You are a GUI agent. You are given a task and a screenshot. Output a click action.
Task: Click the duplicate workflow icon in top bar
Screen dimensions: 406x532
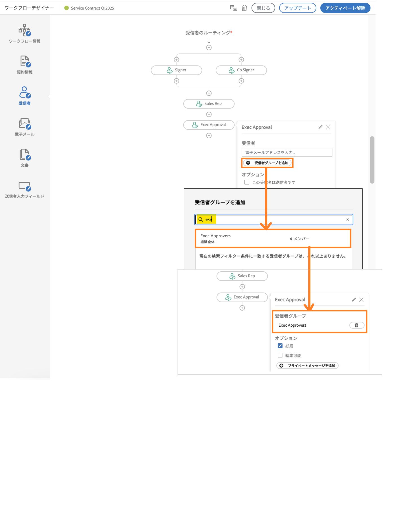click(x=233, y=8)
